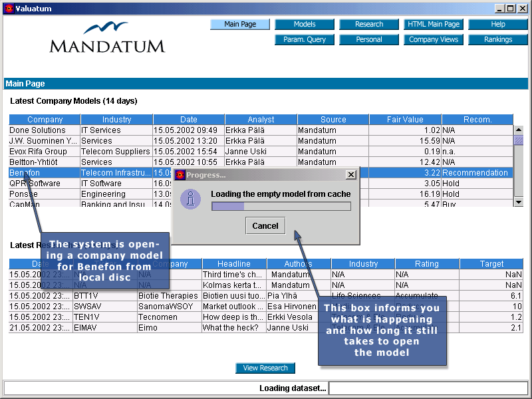
Task: Sort models by Date column header
Action: pos(189,120)
